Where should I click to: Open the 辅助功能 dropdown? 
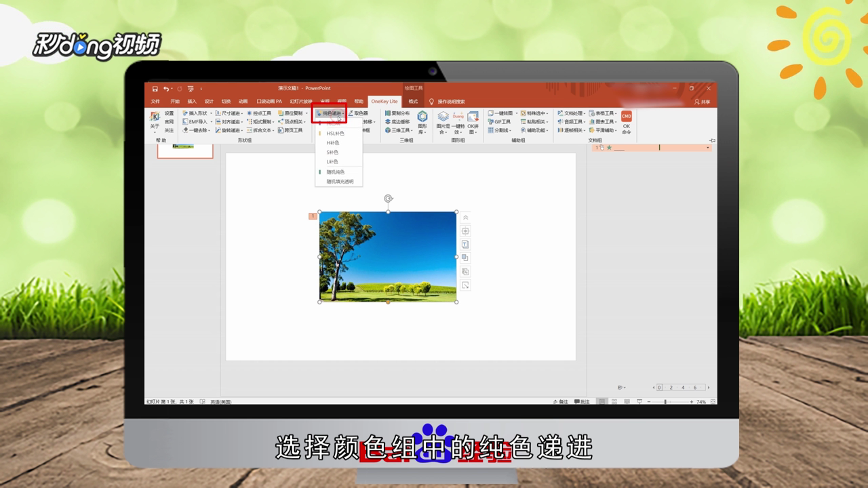tap(535, 130)
